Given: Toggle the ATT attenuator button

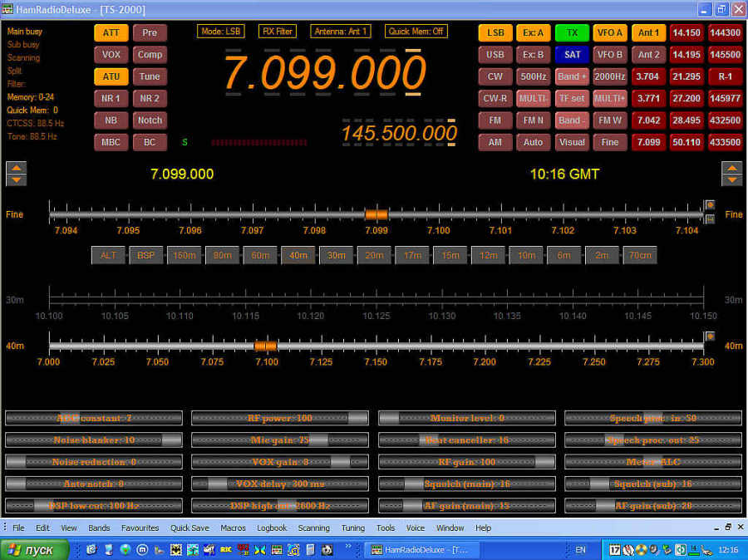Looking at the screenshot, I should click(x=111, y=32).
